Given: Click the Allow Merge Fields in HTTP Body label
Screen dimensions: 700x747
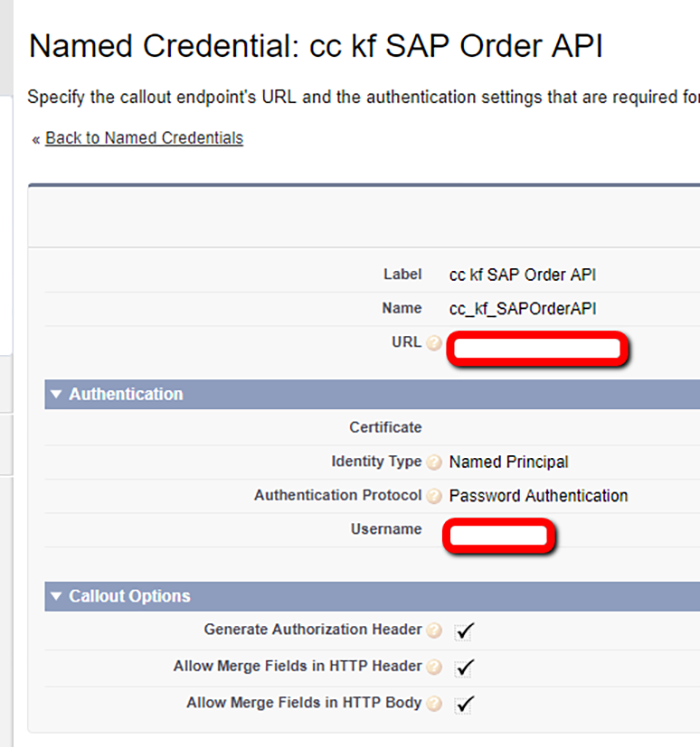Looking at the screenshot, I should [x=304, y=703].
